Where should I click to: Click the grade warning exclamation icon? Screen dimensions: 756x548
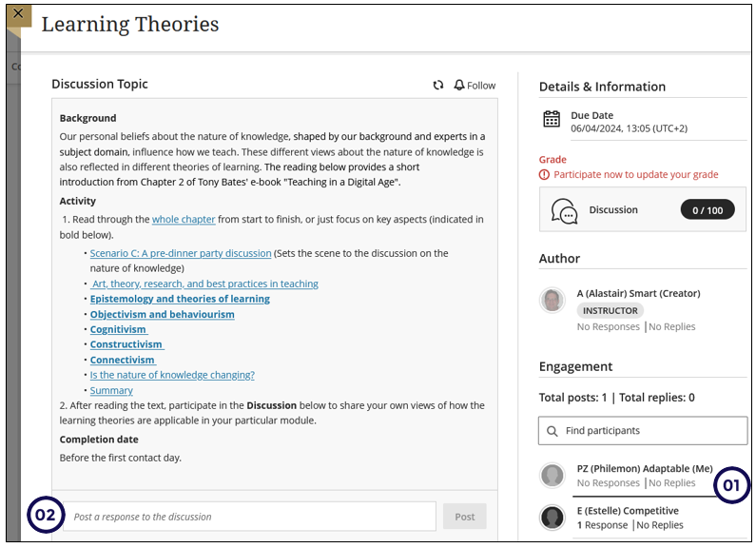pos(544,175)
